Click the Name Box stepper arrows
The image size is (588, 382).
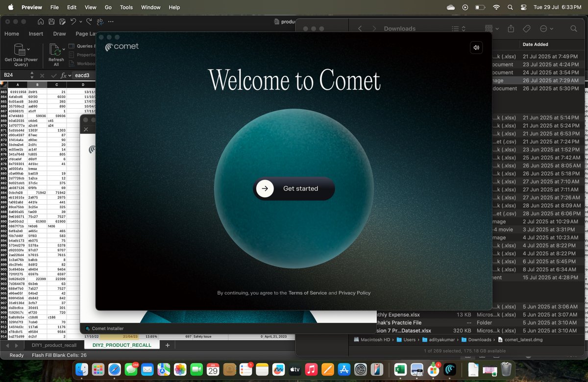[31, 75]
